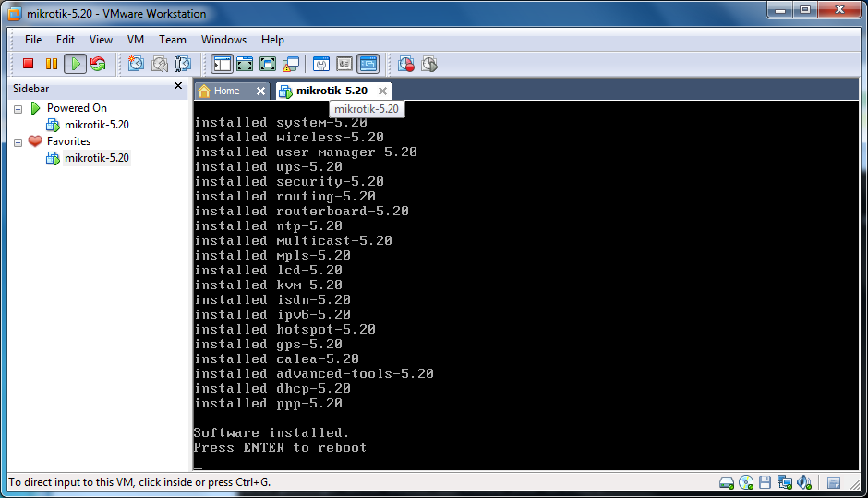The width and height of the screenshot is (868, 498).
Task: Click the floppy drive status bar icon
Action: tap(765, 482)
